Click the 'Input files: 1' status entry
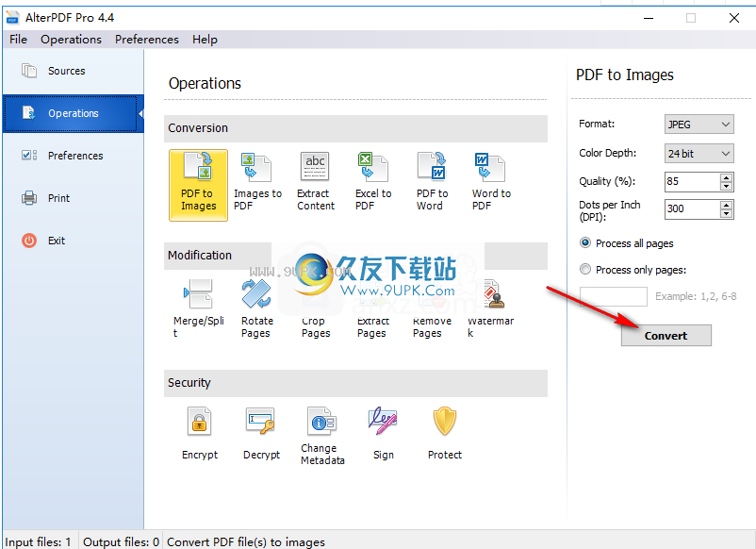 (x=38, y=541)
